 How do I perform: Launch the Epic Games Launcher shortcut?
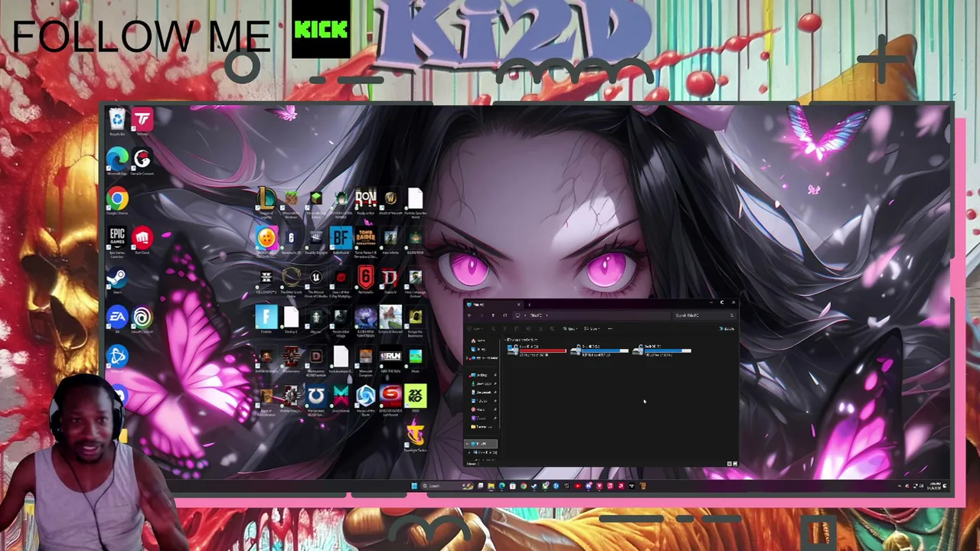117,241
